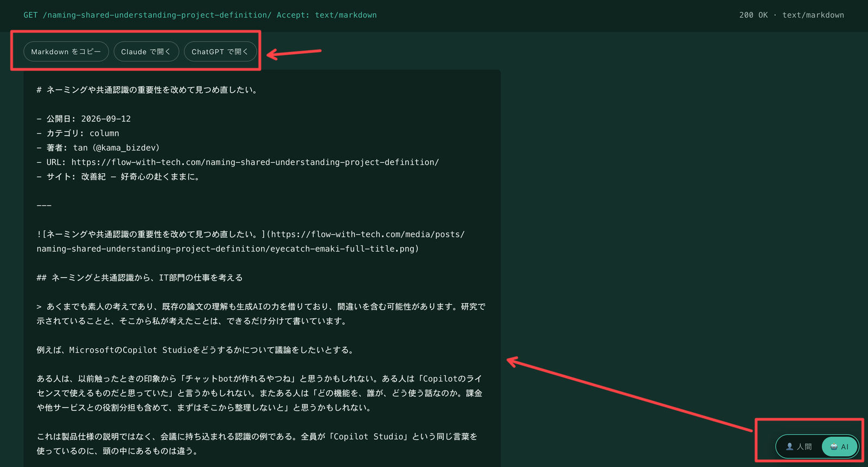Image resolution: width=868 pixels, height=467 pixels.
Task: Click the blockquote starting あくまでも素人の考え
Action: [x=261, y=314]
